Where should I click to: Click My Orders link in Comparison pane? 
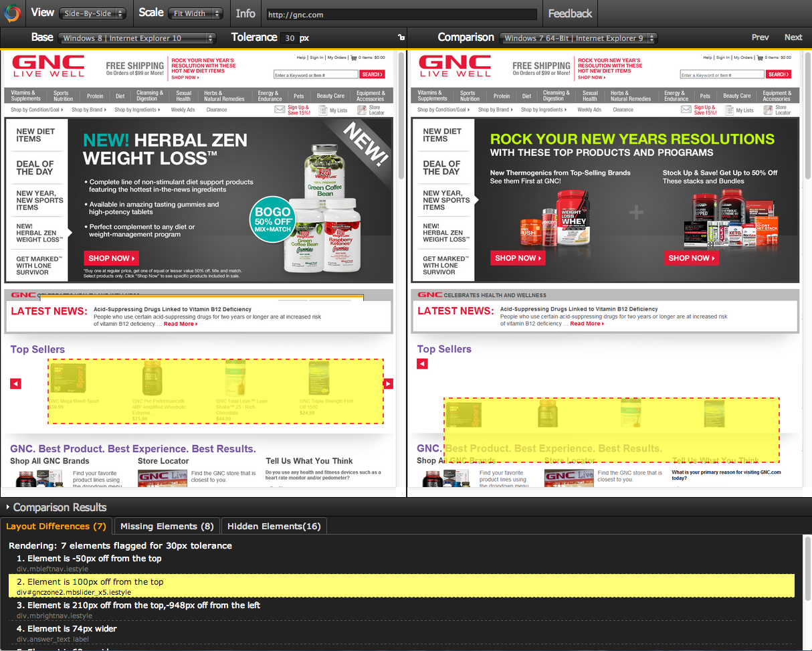(744, 58)
